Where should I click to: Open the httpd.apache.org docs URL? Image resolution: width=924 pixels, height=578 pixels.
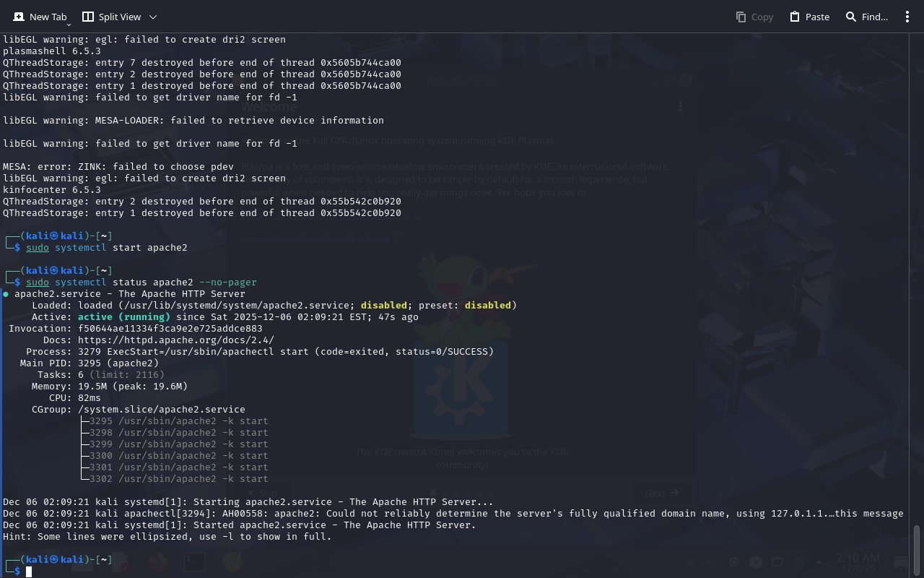pos(175,340)
